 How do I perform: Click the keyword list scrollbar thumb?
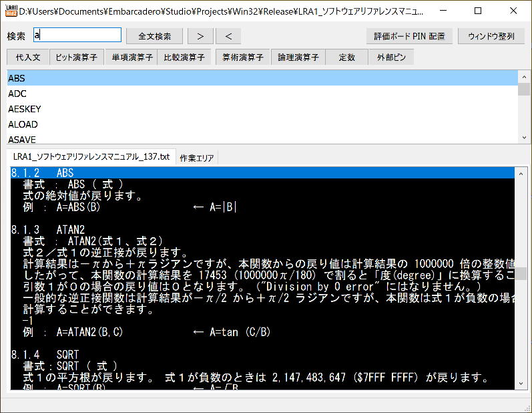524,90
